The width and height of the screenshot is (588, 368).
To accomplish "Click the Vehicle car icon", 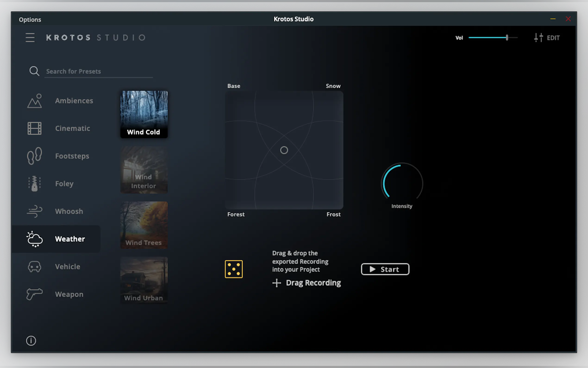I will pos(34,266).
